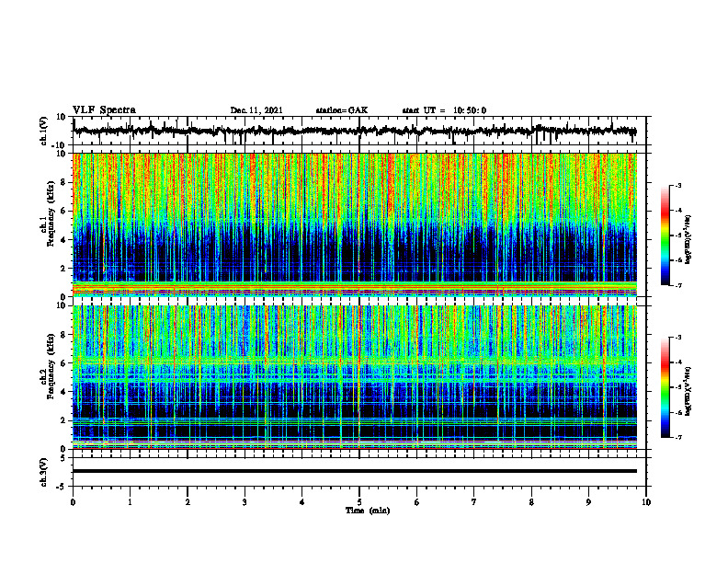Click the "-3" tick on ch.2 color scale
Screen dimensions: 728x563
point(678,338)
